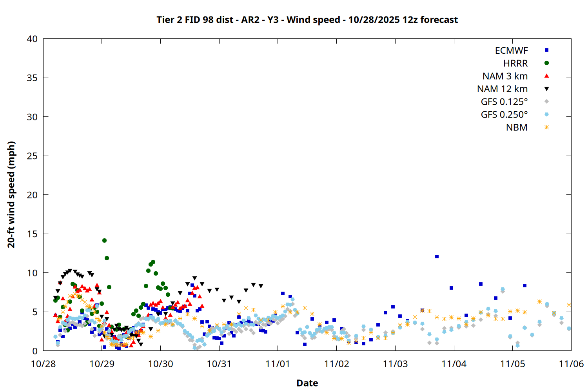Image resolution: width=588 pixels, height=392 pixels.
Task: Select the black inverted triangle NAM 12 km marker
Action: click(546, 89)
